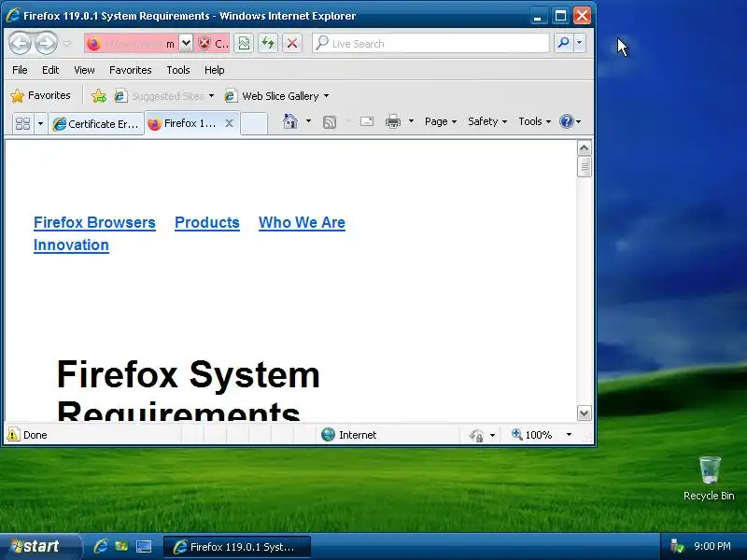The width and height of the screenshot is (747, 560).
Task: Click the Forward navigation button
Action: point(46,43)
